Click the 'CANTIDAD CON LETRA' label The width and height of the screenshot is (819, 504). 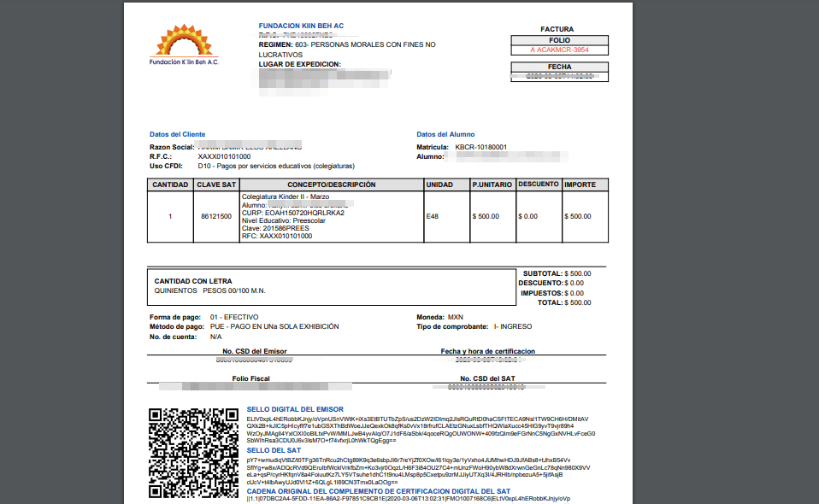192,281
